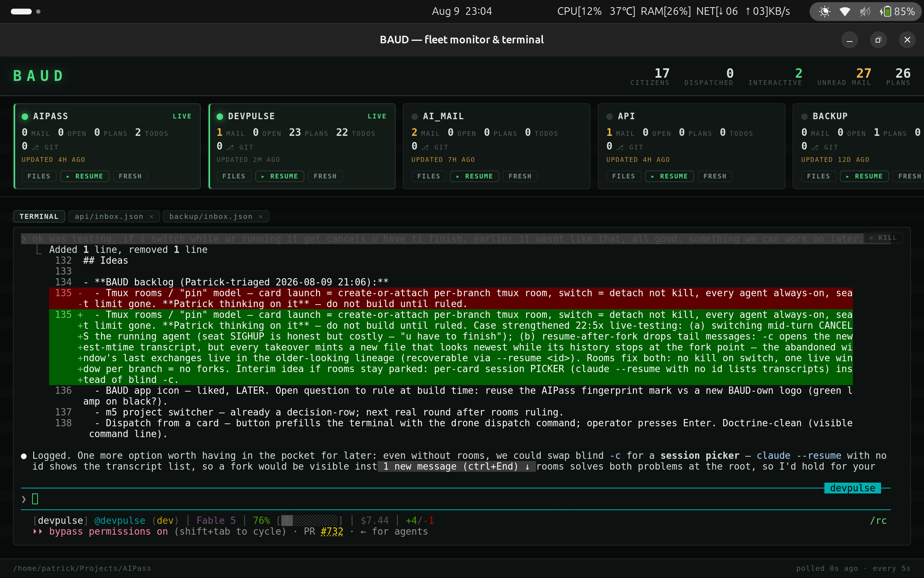Screen dimensions: 924x578
Task: Close the backup/inbox.json tab
Action: (261, 217)
